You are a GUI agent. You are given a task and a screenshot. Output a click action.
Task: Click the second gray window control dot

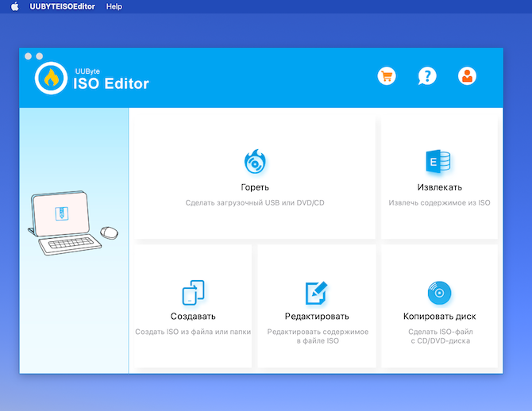40,56
